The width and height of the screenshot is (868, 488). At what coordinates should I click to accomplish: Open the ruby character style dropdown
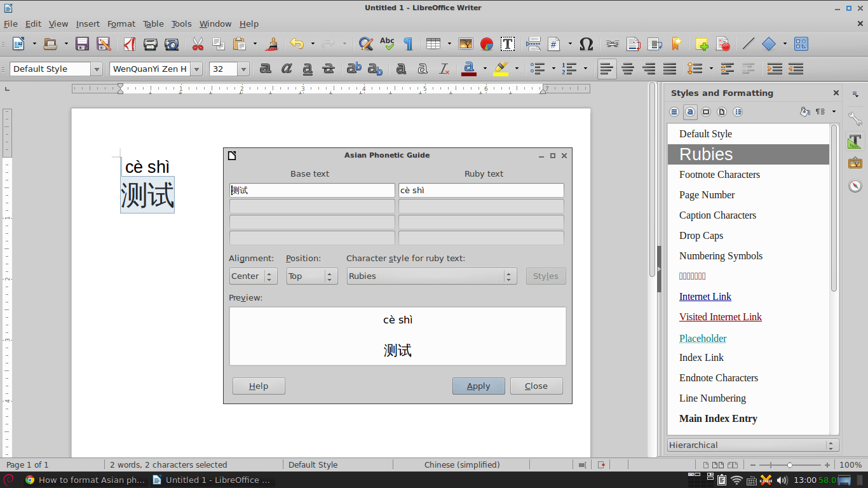tap(431, 276)
